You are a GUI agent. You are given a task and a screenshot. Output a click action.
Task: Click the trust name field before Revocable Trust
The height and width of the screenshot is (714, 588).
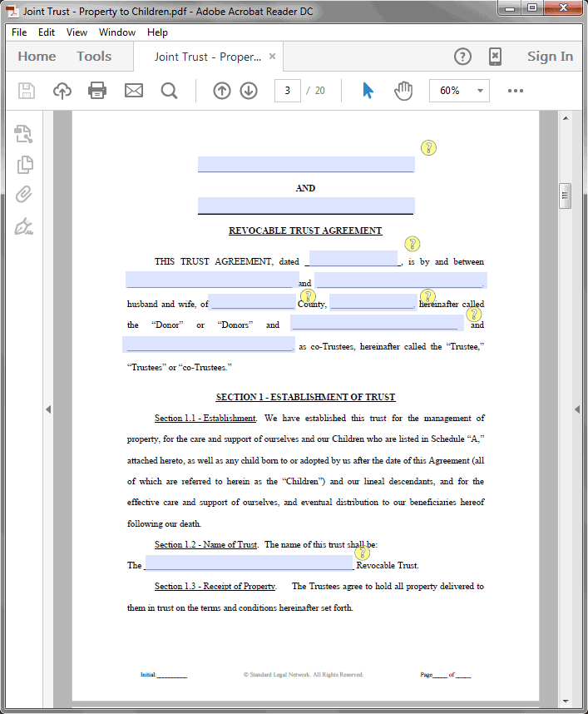250,563
